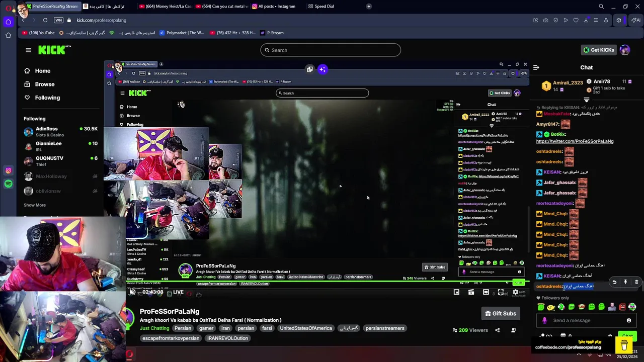Go to the Kick logo homepage
The image size is (644, 362).
point(54,50)
